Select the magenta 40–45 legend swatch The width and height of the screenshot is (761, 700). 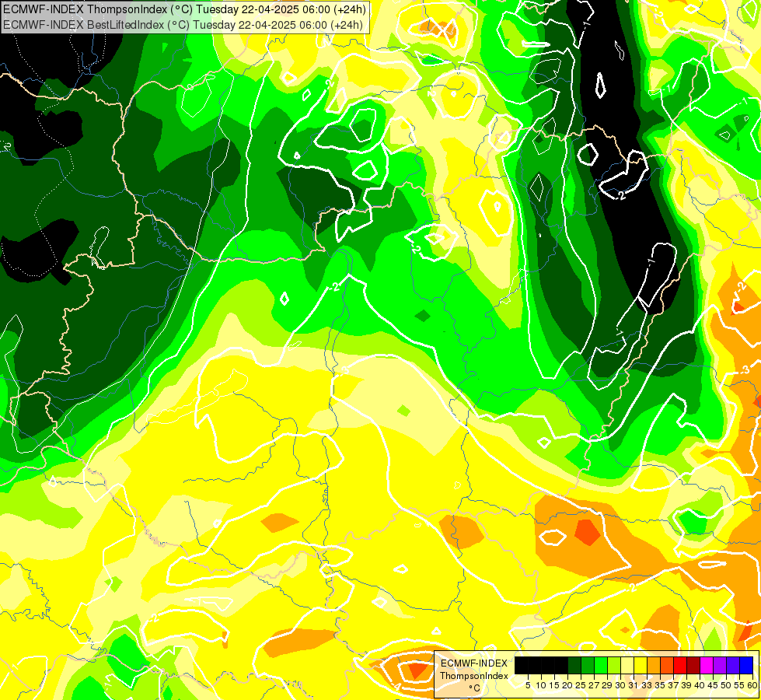(x=707, y=665)
